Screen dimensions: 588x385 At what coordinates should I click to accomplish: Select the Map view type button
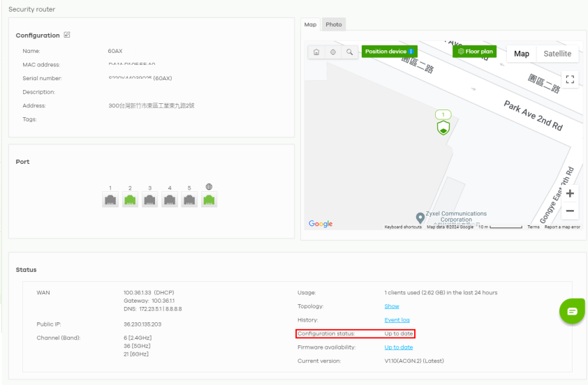[522, 54]
